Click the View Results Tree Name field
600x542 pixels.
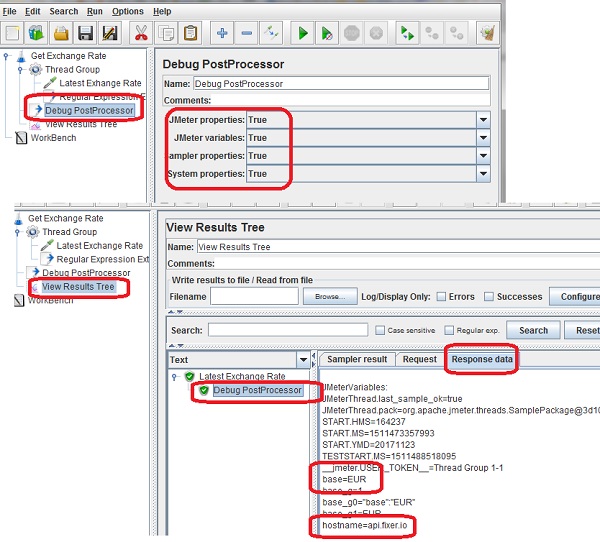[398, 247]
